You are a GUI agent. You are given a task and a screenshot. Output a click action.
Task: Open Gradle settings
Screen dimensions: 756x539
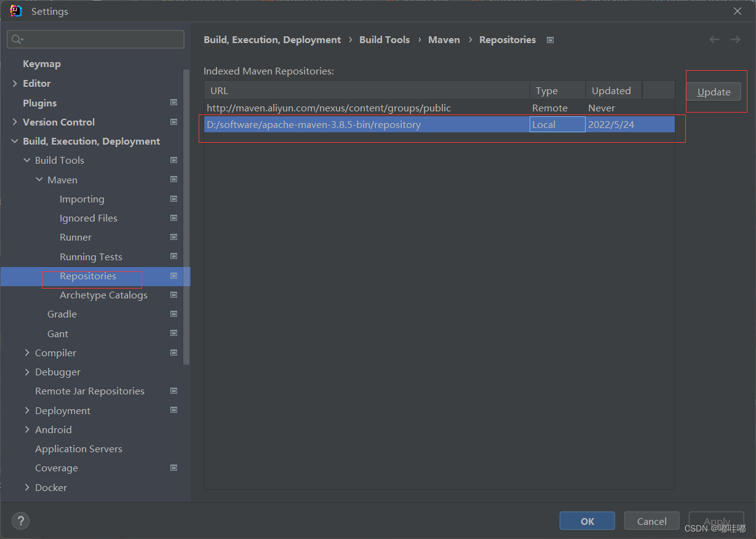click(x=62, y=314)
